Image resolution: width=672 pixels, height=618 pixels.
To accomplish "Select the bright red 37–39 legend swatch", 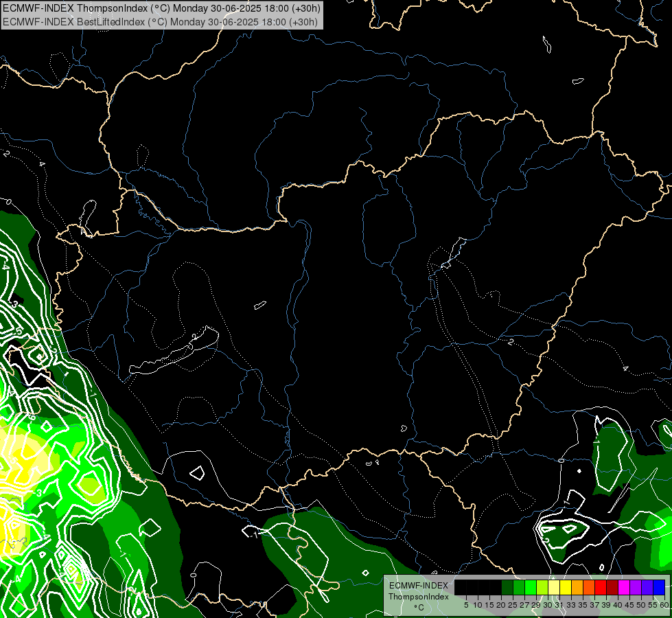I will click(601, 587).
